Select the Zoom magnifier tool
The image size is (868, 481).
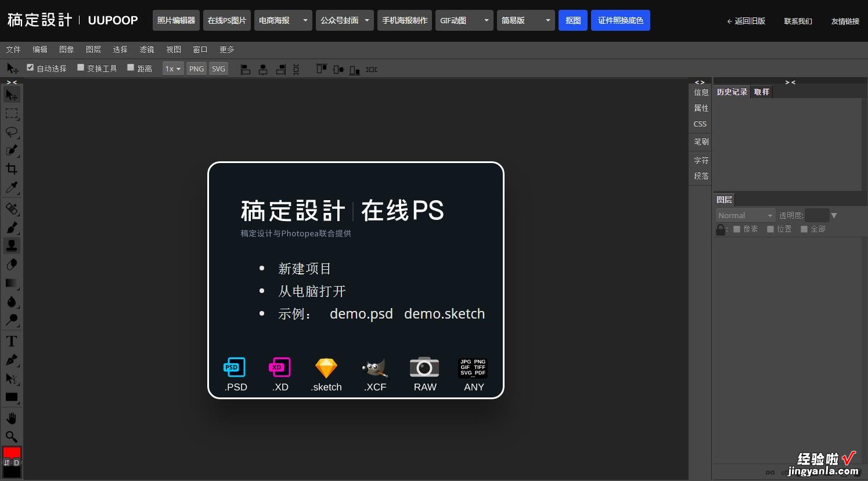pos(12,436)
